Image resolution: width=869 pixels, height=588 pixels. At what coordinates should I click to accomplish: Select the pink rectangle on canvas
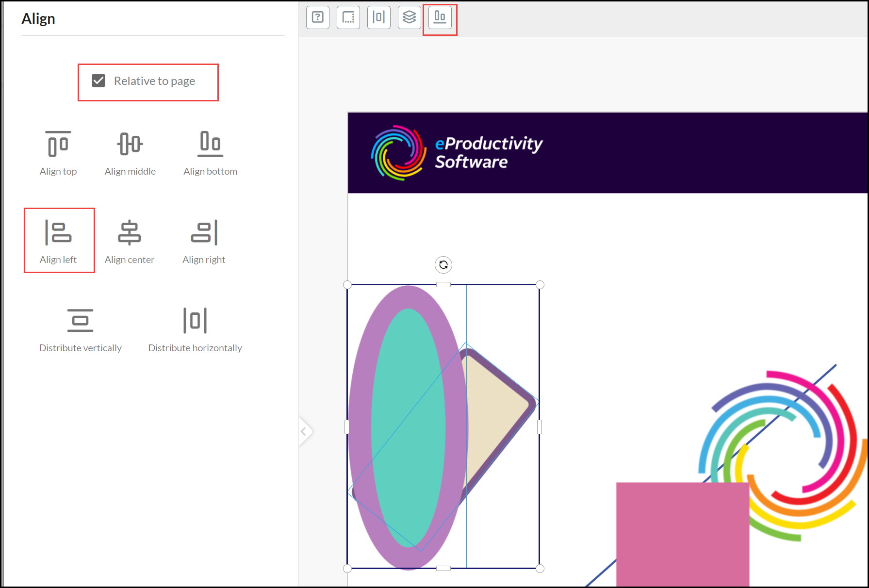coord(682,534)
